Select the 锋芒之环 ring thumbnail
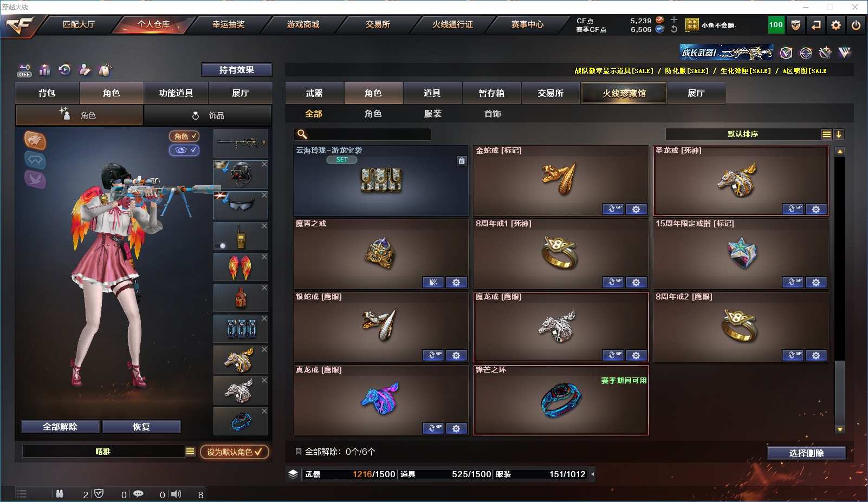The width and height of the screenshot is (868, 502). [x=561, y=400]
